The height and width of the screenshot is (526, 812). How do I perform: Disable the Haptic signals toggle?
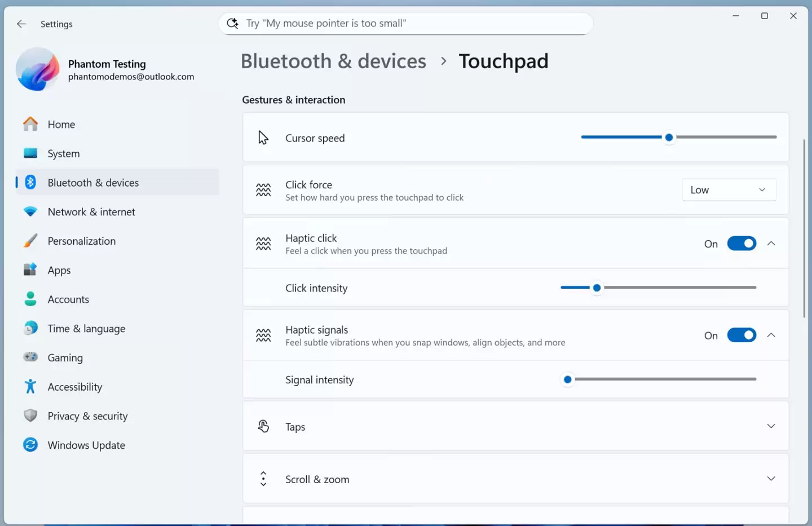[741, 335]
